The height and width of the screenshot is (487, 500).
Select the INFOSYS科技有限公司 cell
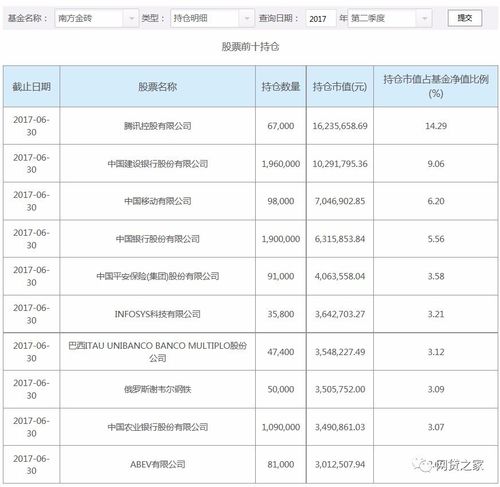pyautogui.click(x=158, y=314)
